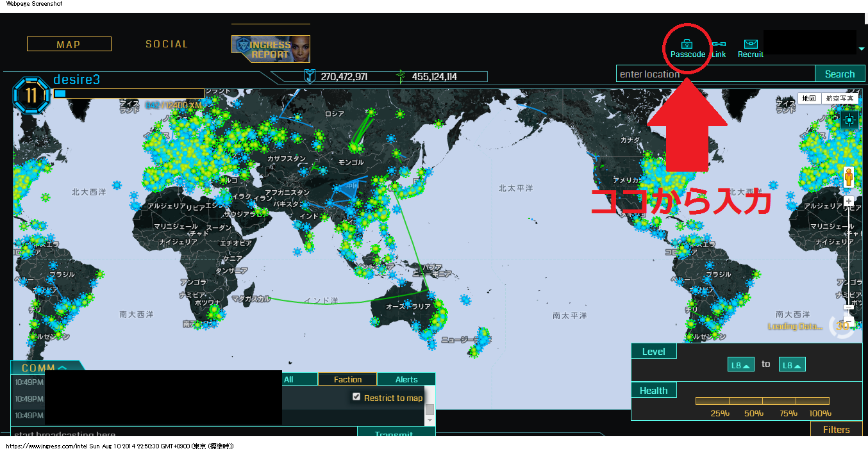Open the Recruit invitation panel
868x449 pixels.
(x=749, y=47)
